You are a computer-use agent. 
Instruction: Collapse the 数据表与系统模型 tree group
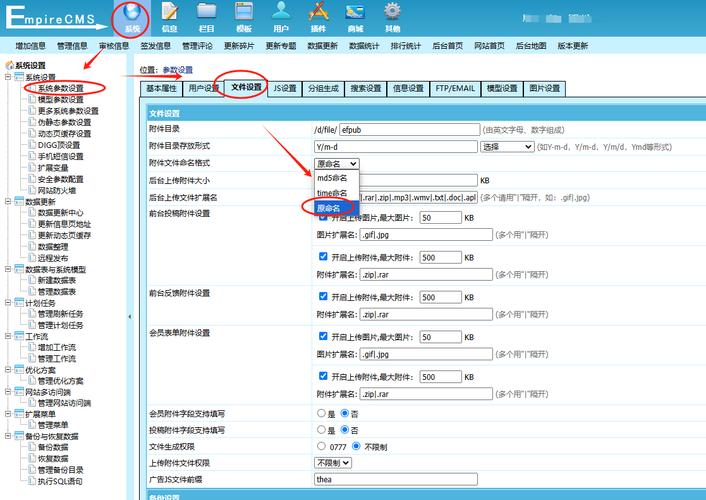[8, 269]
